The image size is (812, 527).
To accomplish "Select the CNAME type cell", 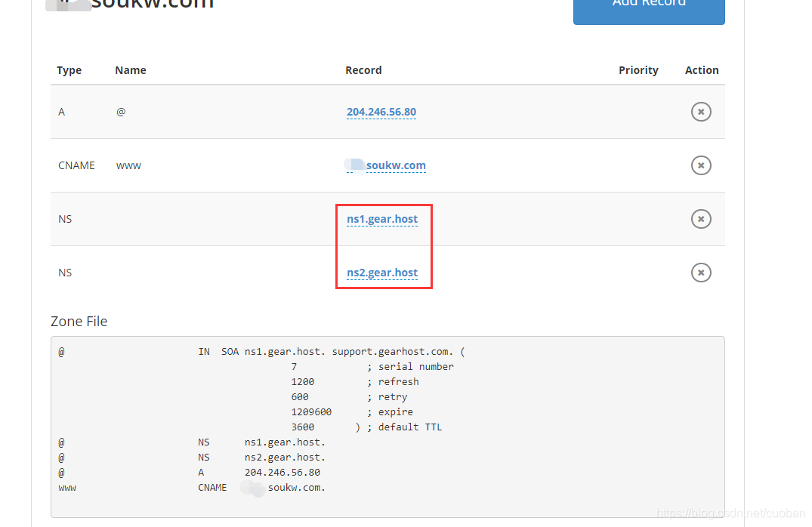I will pos(76,165).
